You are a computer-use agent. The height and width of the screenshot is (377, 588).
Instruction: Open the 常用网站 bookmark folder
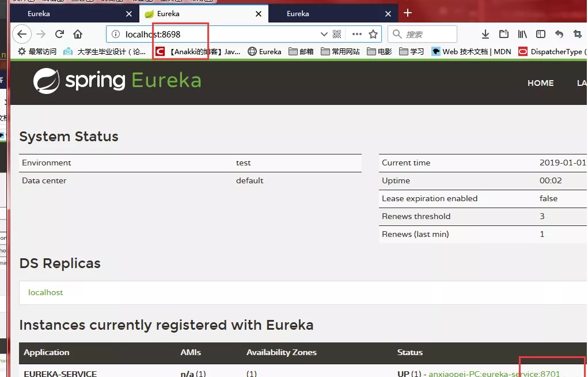[340, 51]
